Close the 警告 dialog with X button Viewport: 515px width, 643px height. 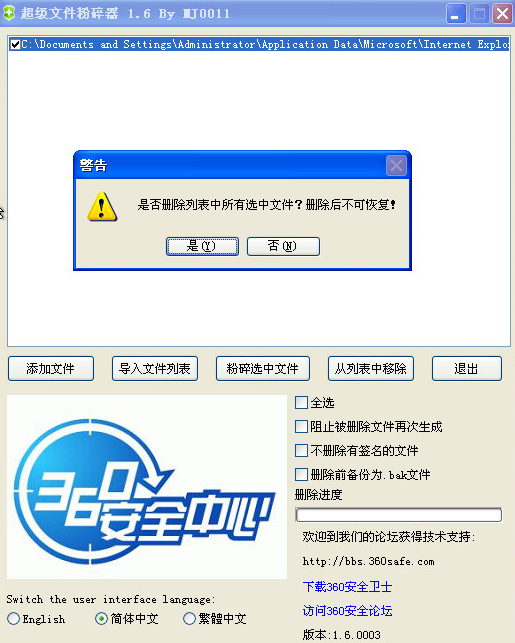click(396, 166)
